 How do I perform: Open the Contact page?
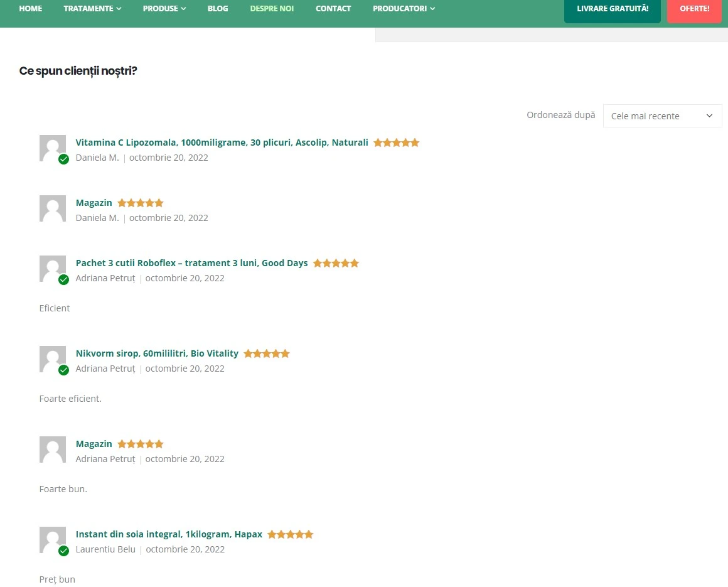[x=333, y=9]
